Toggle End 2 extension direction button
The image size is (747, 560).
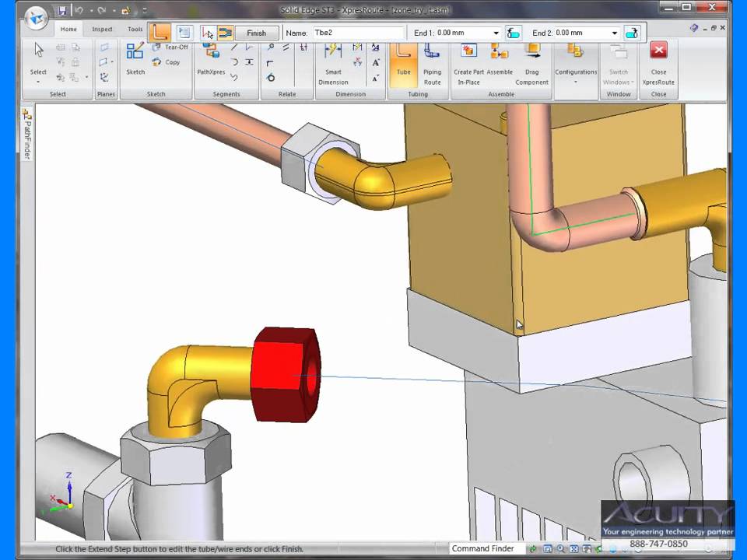[632, 33]
